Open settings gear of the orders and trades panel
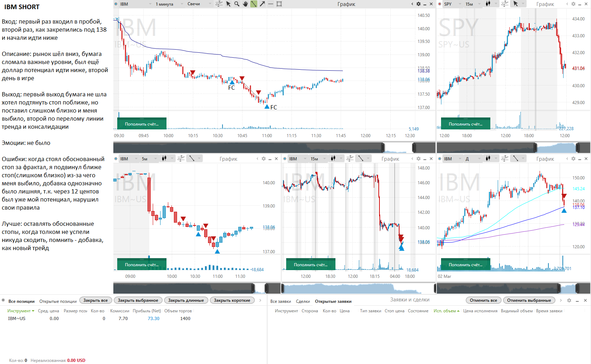591x364 pixels. [x=570, y=300]
